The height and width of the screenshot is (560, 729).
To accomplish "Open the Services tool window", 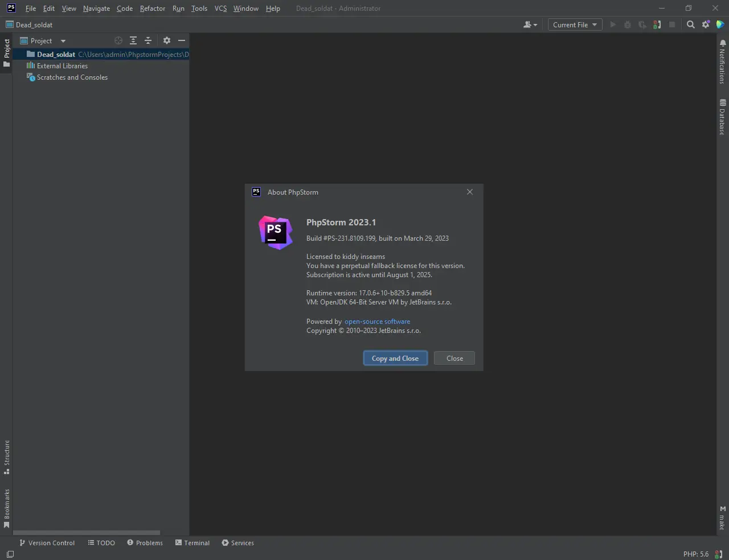I will coord(237,543).
